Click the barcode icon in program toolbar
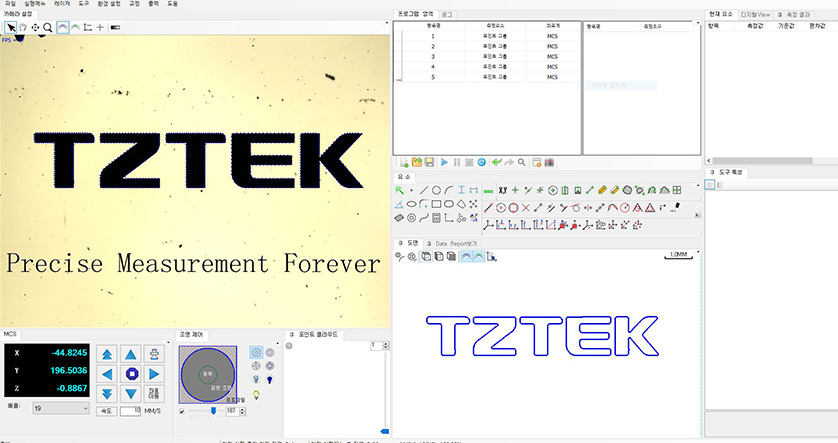The height and width of the screenshot is (443, 838). click(549, 162)
